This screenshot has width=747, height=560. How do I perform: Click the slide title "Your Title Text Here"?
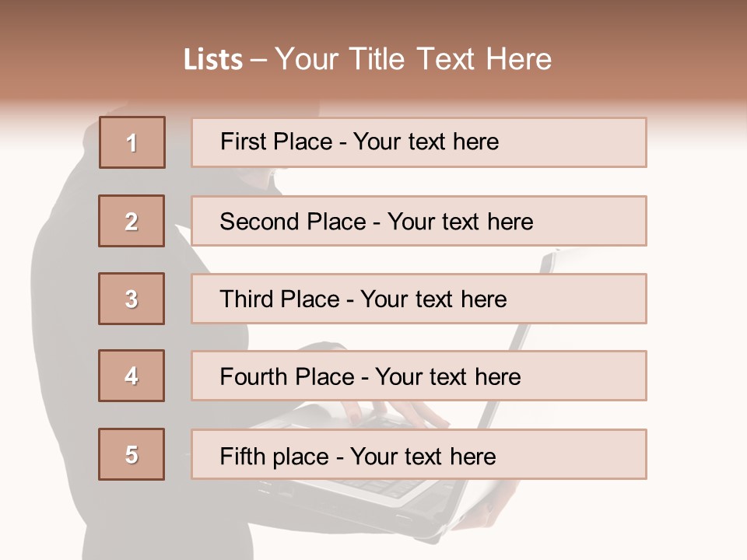413,59
